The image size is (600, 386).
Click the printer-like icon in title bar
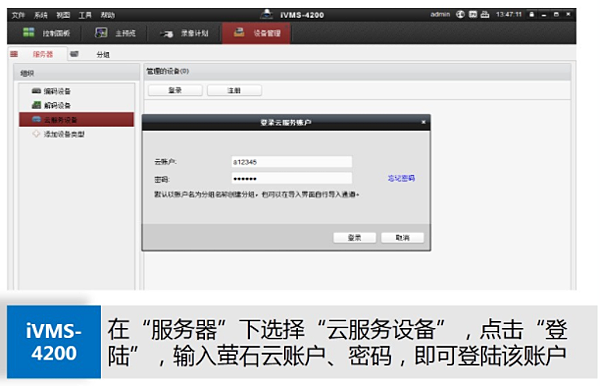(x=485, y=15)
